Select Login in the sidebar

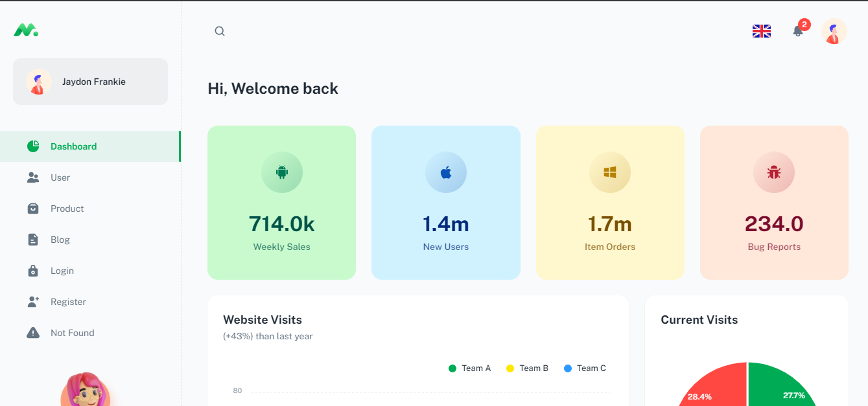[90, 271]
